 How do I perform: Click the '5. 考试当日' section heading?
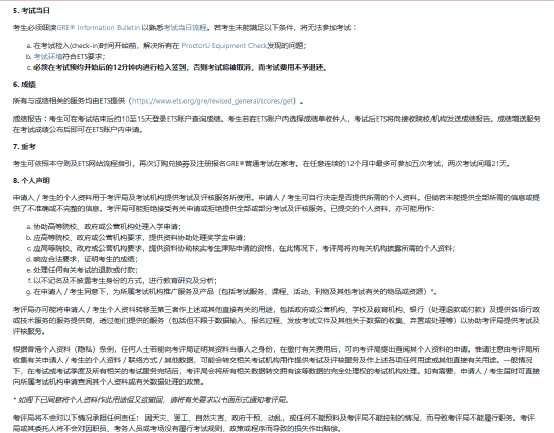pos(31,11)
